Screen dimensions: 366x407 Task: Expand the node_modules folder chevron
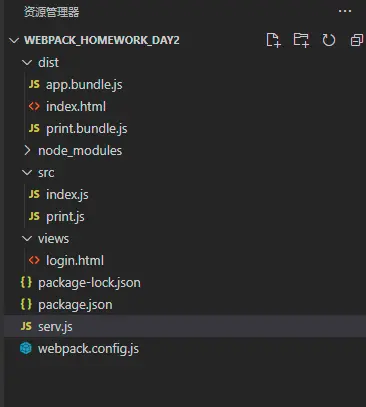click(x=27, y=151)
